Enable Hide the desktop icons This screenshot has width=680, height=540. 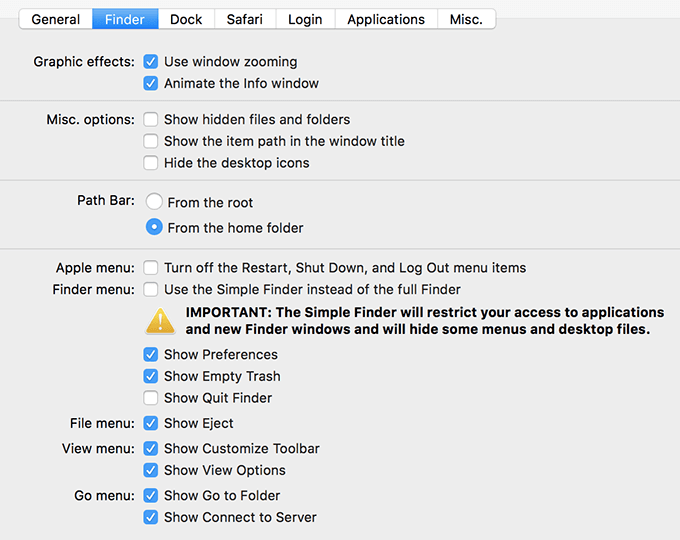click(x=151, y=163)
